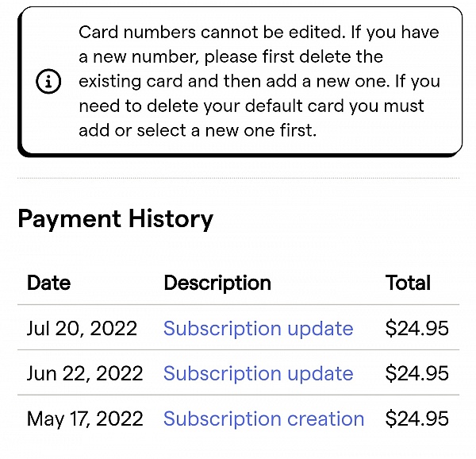The width and height of the screenshot is (476, 459).
Task: Click the Description column header
Action: click(217, 283)
